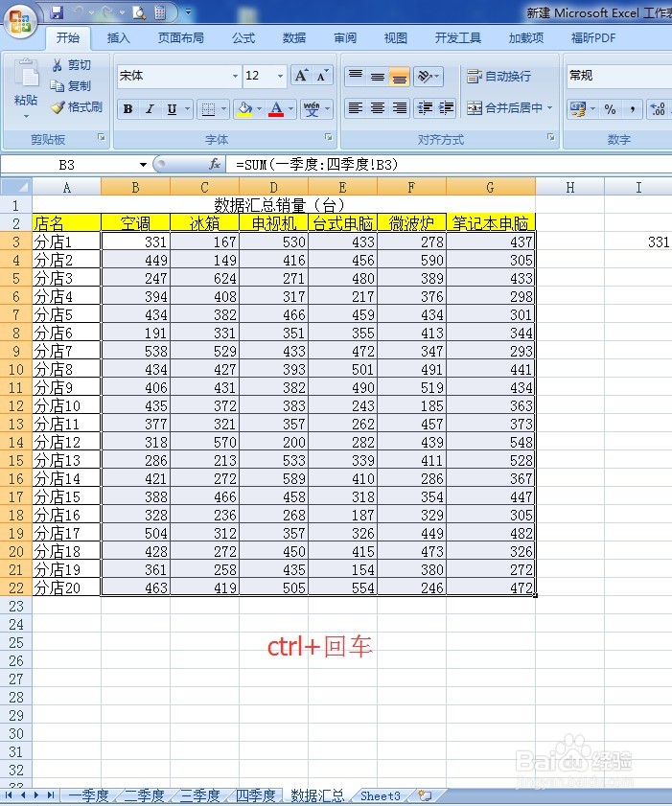Set top vertical alignment
672x806 pixels.
[x=356, y=76]
